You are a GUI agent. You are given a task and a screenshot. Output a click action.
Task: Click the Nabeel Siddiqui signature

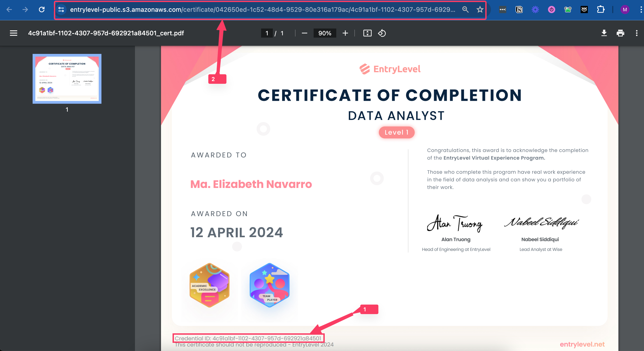coord(541,223)
